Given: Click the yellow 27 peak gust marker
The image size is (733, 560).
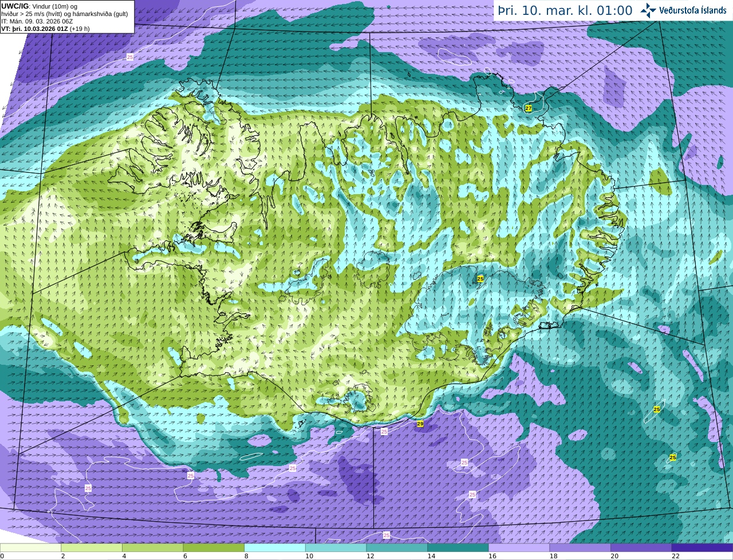Looking at the screenshot, I should pos(529,108).
